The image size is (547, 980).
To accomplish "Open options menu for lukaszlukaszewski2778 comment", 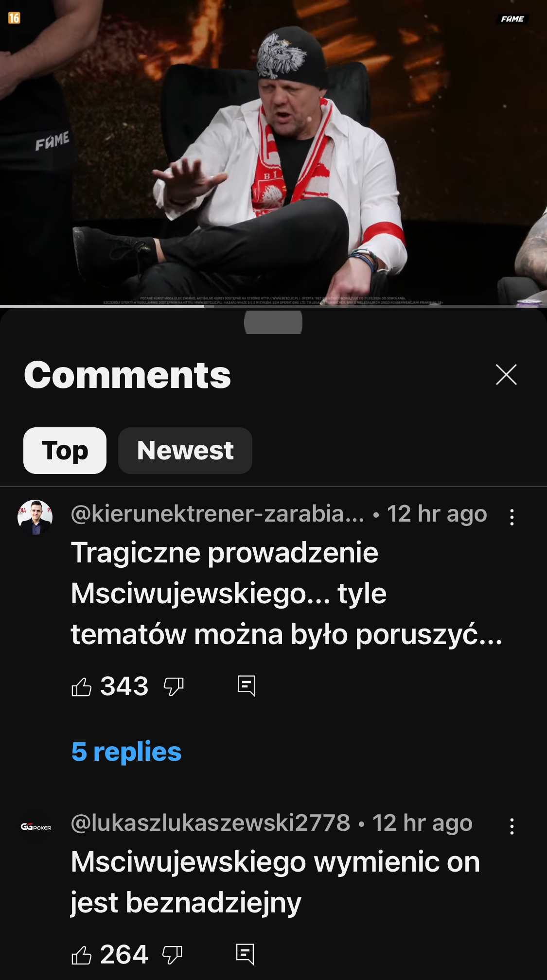I will [x=512, y=826].
